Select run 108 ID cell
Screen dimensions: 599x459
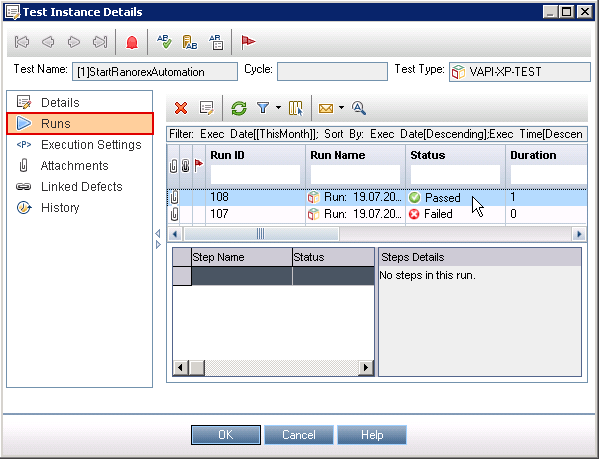[x=255, y=197]
